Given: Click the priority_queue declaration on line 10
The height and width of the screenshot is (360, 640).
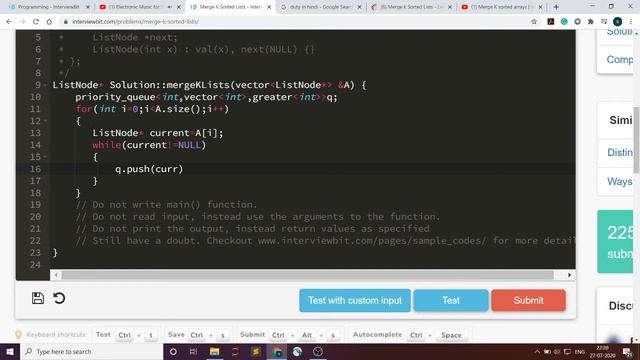Looking at the screenshot, I should click(206, 97).
